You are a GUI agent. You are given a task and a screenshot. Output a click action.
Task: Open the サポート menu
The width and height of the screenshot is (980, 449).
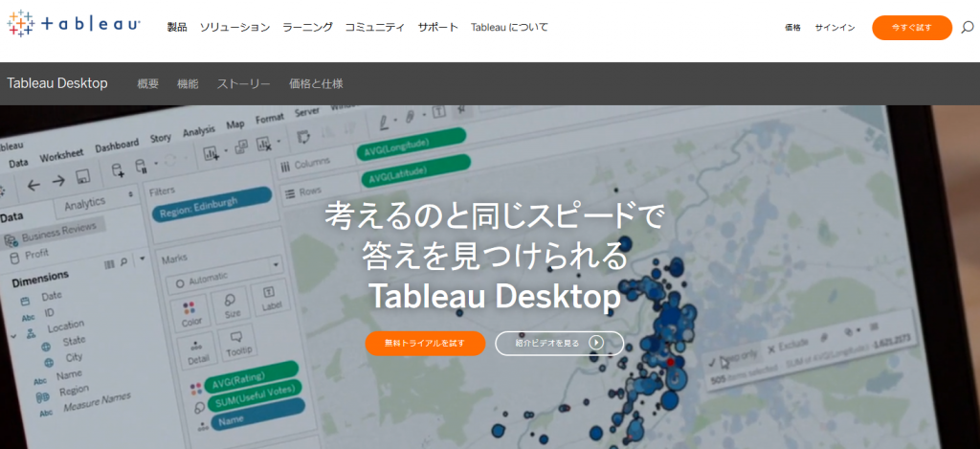[438, 27]
